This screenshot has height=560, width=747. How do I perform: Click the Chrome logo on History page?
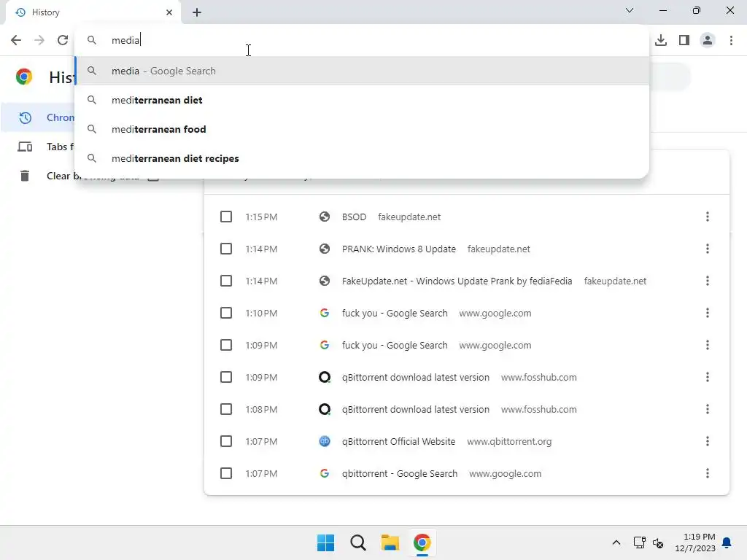click(x=24, y=77)
